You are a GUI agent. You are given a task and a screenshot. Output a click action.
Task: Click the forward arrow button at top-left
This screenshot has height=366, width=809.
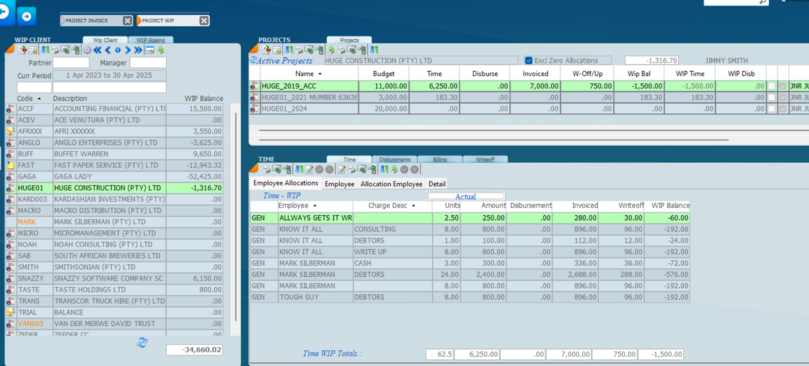pyautogui.click(x=26, y=17)
